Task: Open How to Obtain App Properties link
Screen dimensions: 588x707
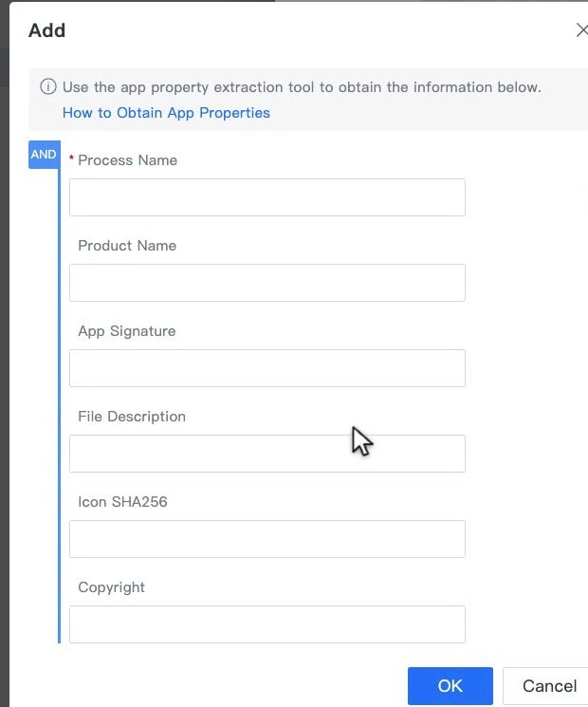Action: point(166,113)
